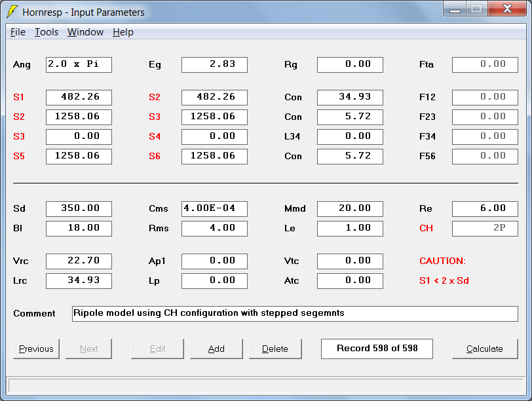The width and height of the screenshot is (532, 401).
Task: Click the Ap1 field
Action: 214,261
